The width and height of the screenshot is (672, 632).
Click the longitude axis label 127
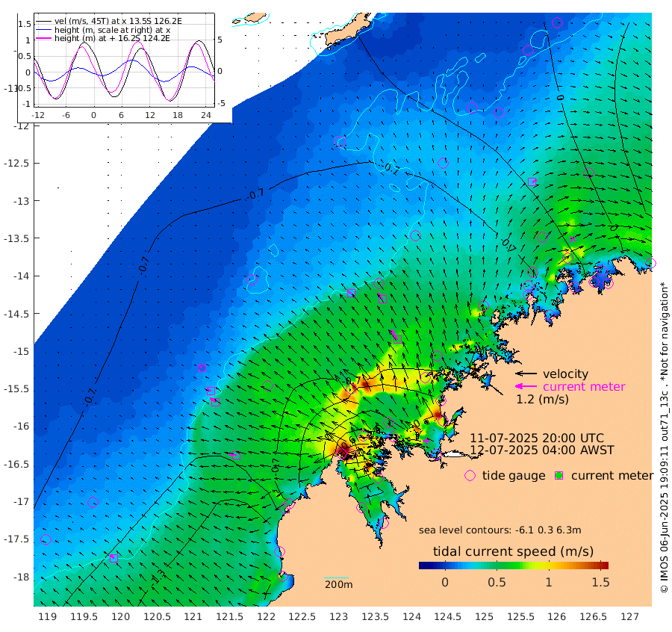(629, 617)
